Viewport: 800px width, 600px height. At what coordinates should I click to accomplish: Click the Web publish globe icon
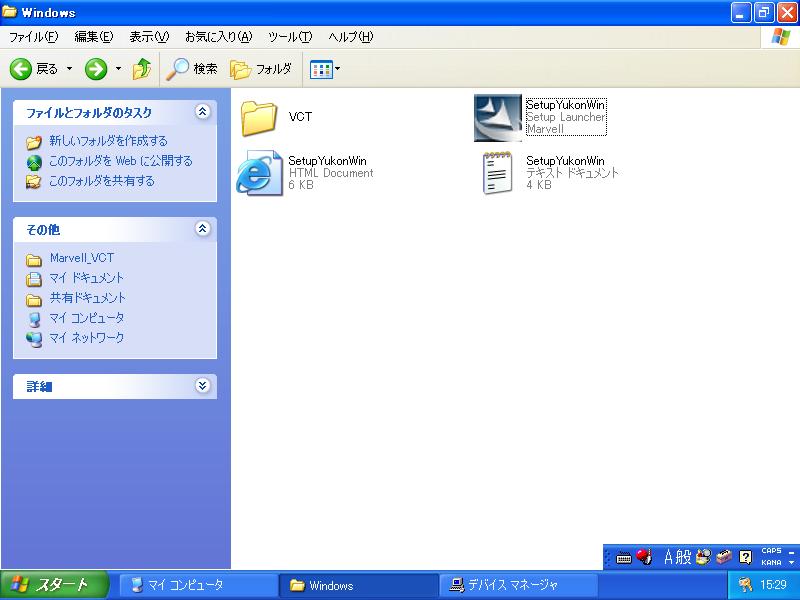coord(34,162)
